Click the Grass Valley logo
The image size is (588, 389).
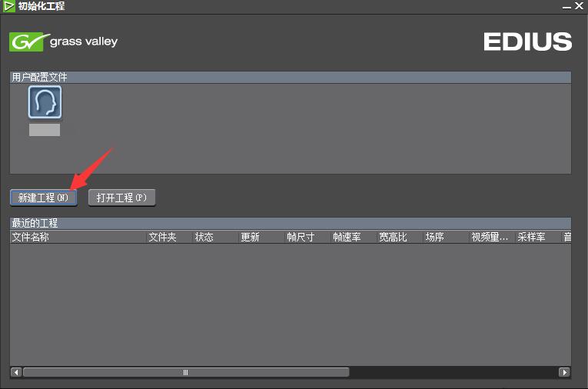point(63,42)
